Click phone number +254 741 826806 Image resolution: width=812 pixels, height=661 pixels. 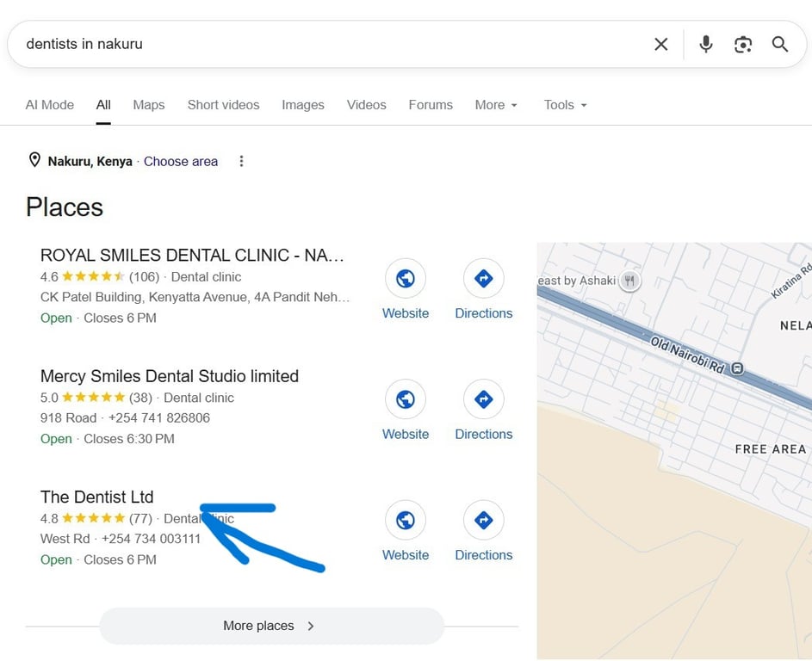tap(159, 417)
